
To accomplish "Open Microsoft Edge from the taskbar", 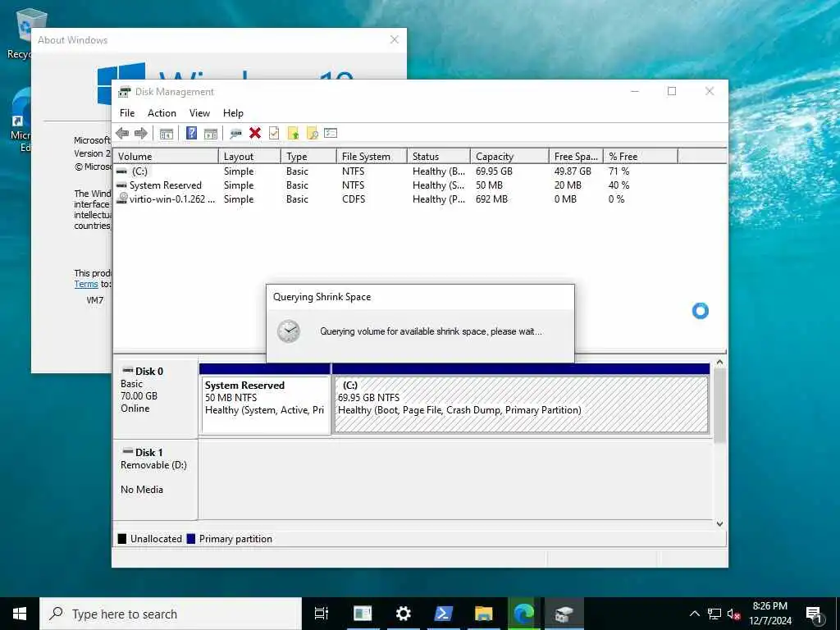I will click(524, 614).
